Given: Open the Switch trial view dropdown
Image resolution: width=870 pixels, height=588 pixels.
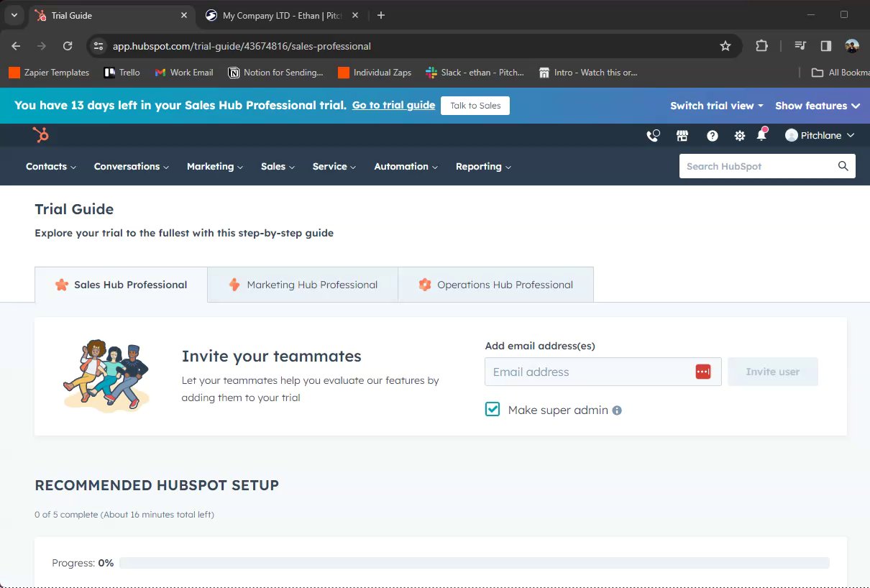Looking at the screenshot, I should 717,106.
